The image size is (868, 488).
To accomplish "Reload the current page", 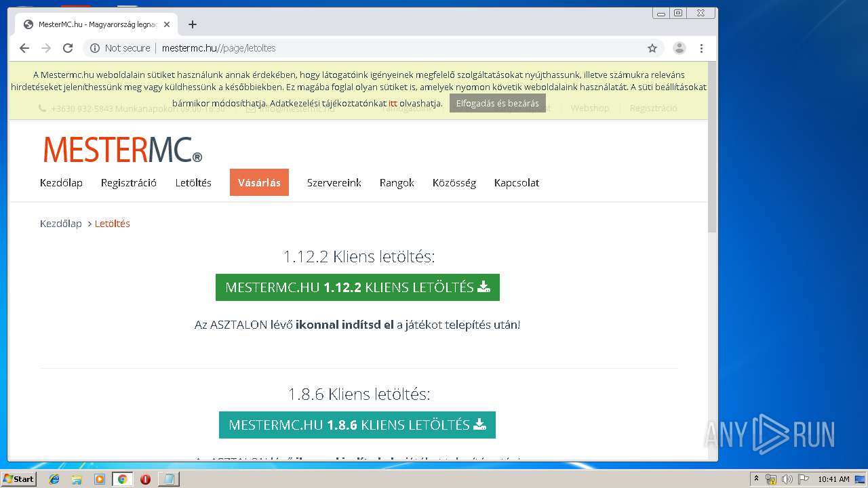I will pyautogui.click(x=68, y=48).
